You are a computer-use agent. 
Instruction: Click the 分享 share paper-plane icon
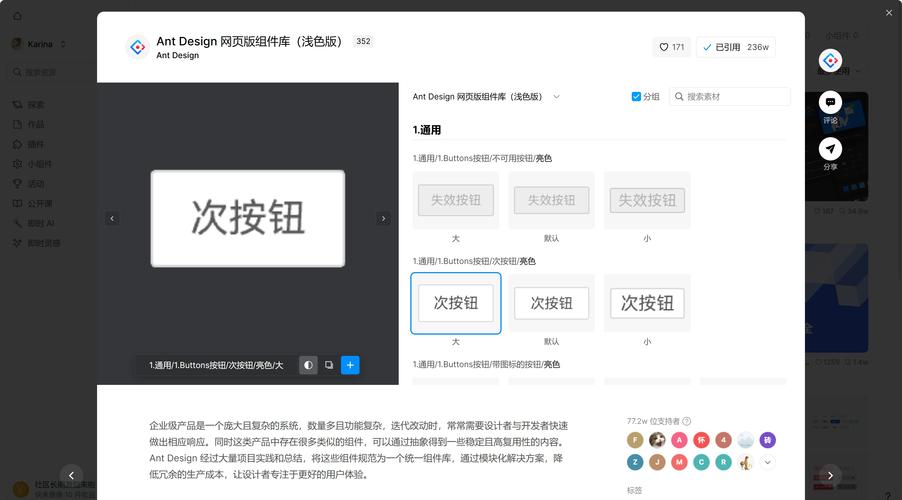pyautogui.click(x=830, y=149)
